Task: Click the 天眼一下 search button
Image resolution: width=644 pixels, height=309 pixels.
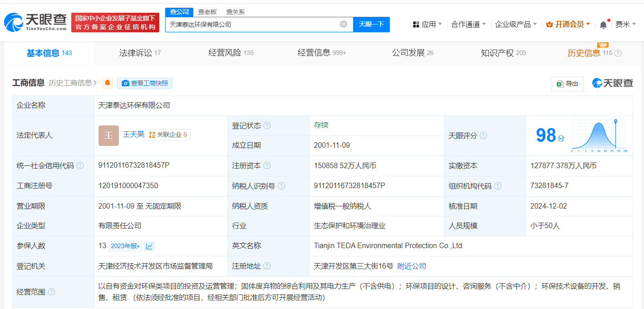Action: (371, 24)
